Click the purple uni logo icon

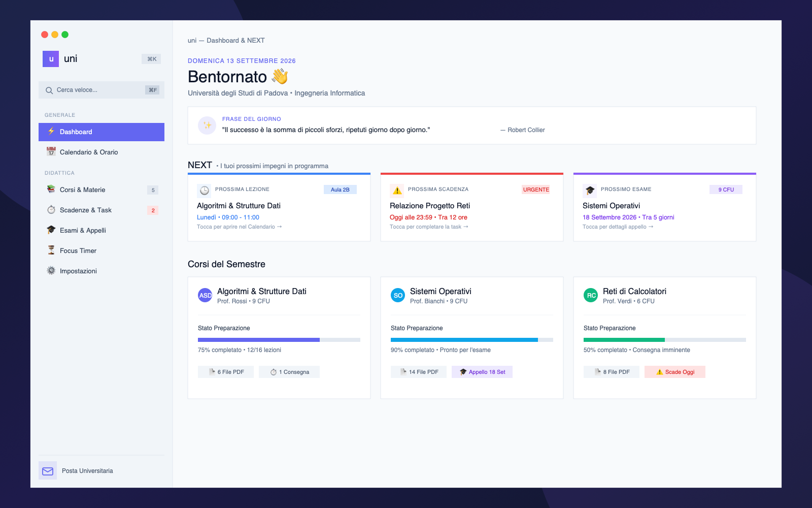click(x=51, y=59)
